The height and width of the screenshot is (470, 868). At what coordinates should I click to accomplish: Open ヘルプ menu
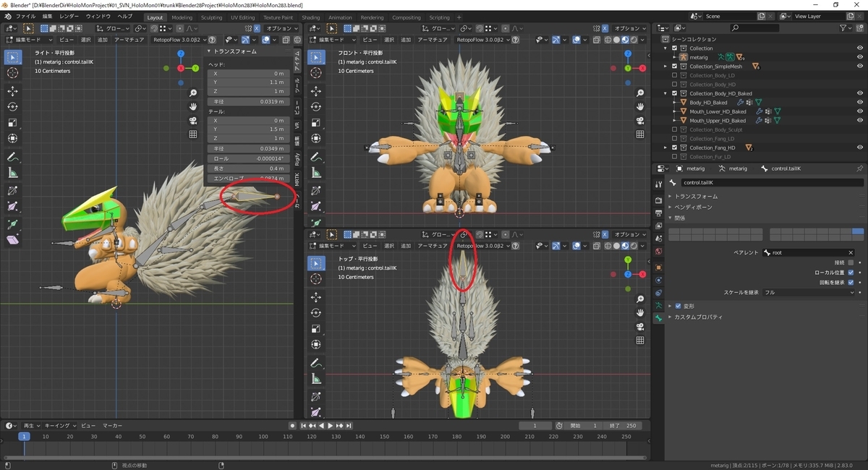[x=125, y=16]
